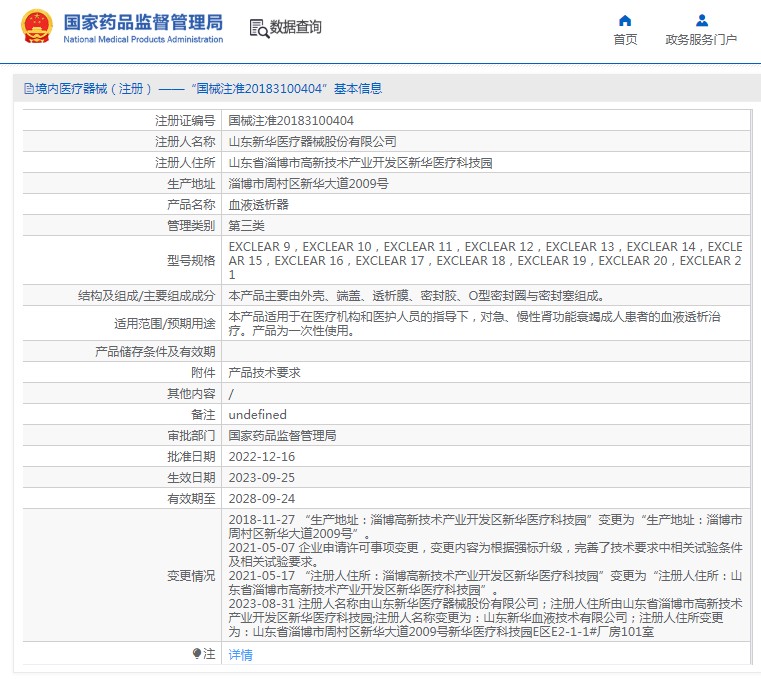Viewport: 761px width, 679px height.
Task: Click the lightbulb icon beside 注
Action: coord(197,654)
